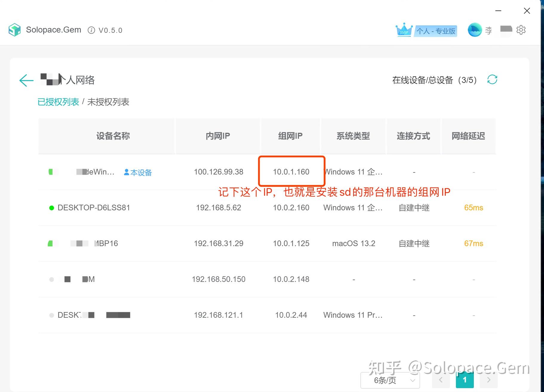Switch to 已授权列表 tab

58,102
